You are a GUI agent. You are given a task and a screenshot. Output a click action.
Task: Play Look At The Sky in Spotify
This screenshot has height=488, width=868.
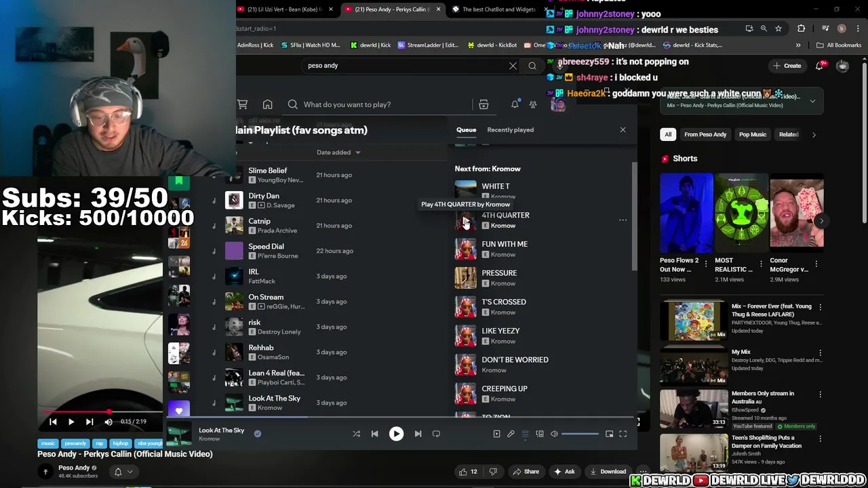tap(396, 434)
